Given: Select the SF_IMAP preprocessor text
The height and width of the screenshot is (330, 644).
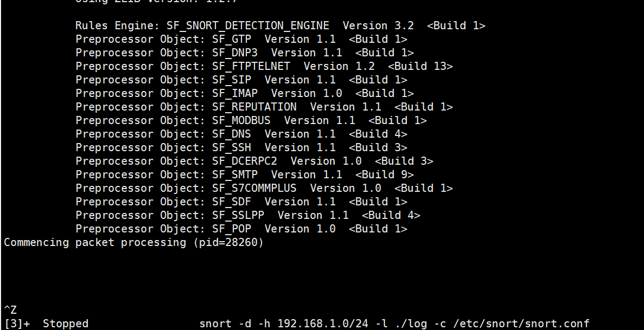Looking at the screenshot, I should point(235,93).
